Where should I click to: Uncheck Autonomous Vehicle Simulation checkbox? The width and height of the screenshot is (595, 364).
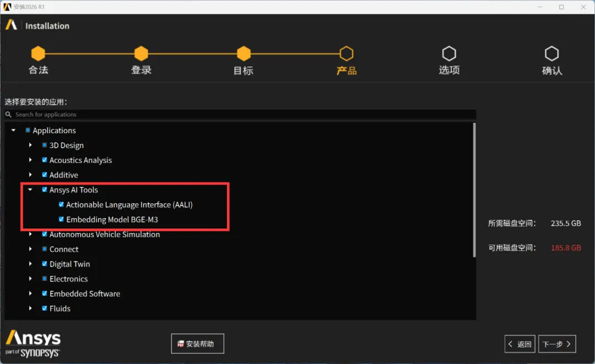[x=45, y=234]
